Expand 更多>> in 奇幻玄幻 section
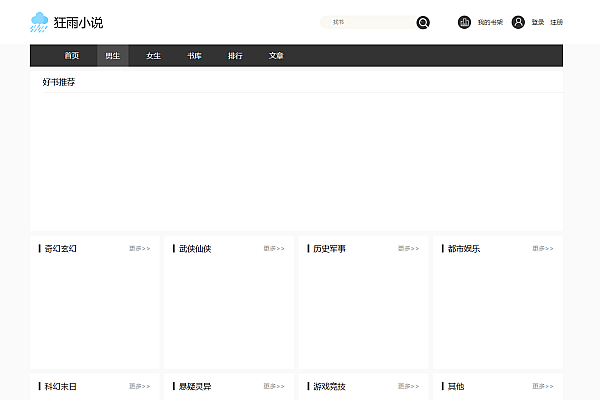Image resolution: width=600 pixels, height=400 pixels. coord(139,248)
